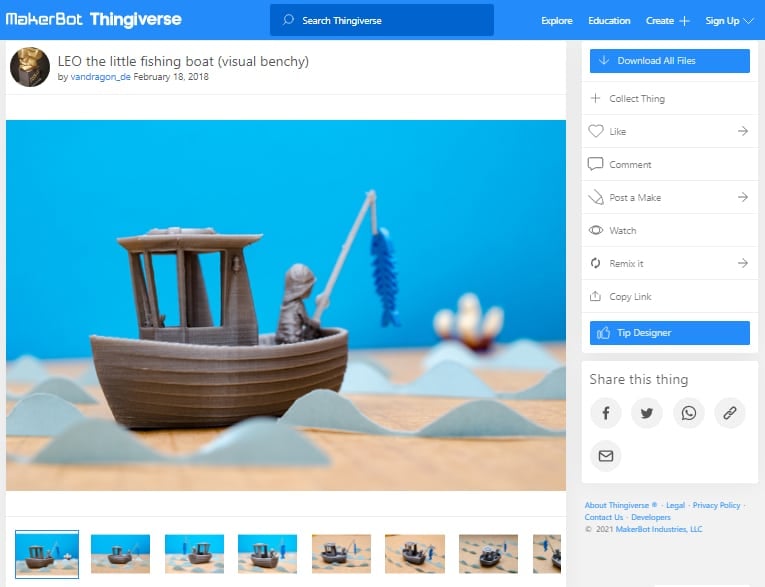The height and width of the screenshot is (587, 765).
Task: Select the second boat thumbnail
Action: click(121, 554)
